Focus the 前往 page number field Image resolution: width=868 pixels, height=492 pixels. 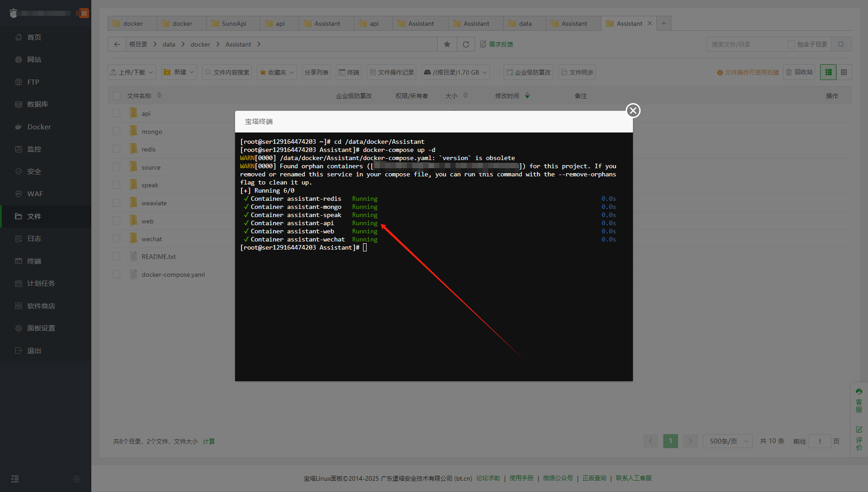point(820,441)
